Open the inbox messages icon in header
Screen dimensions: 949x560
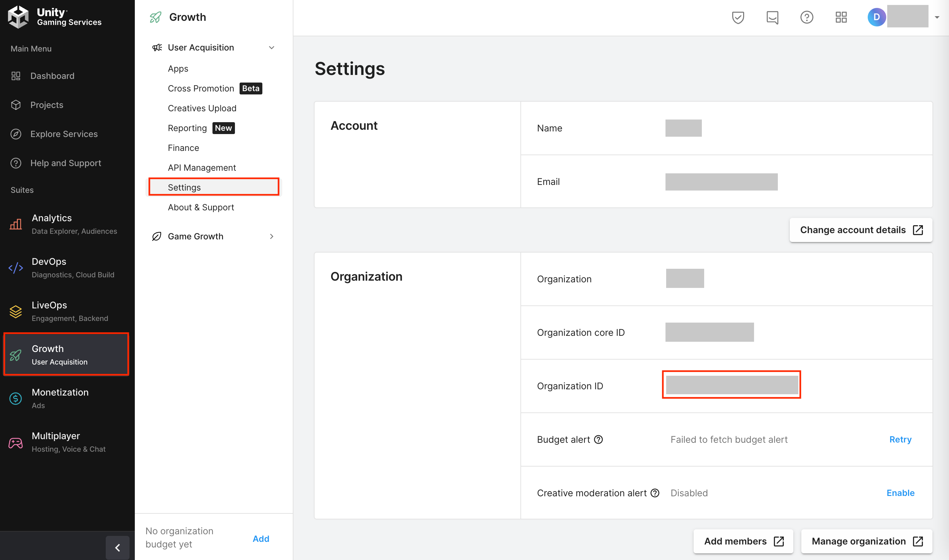tap(772, 17)
